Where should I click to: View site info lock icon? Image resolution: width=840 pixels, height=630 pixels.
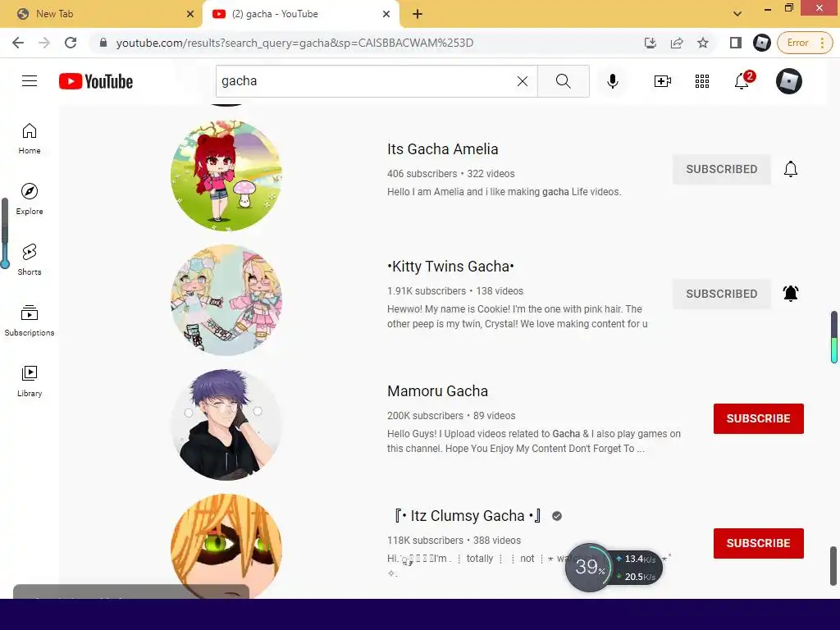[103, 43]
